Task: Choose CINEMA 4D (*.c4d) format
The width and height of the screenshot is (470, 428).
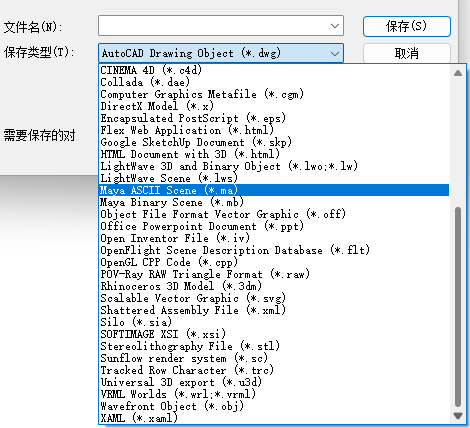Action: (274, 70)
